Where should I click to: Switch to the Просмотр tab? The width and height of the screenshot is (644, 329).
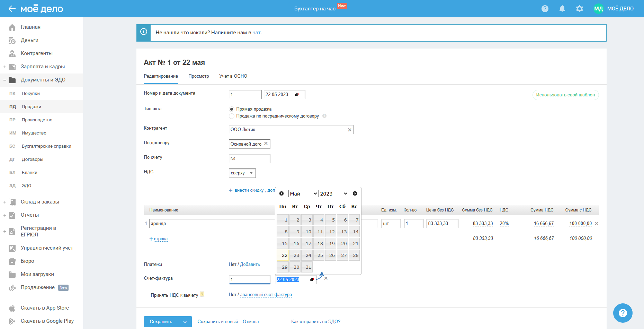coord(198,76)
